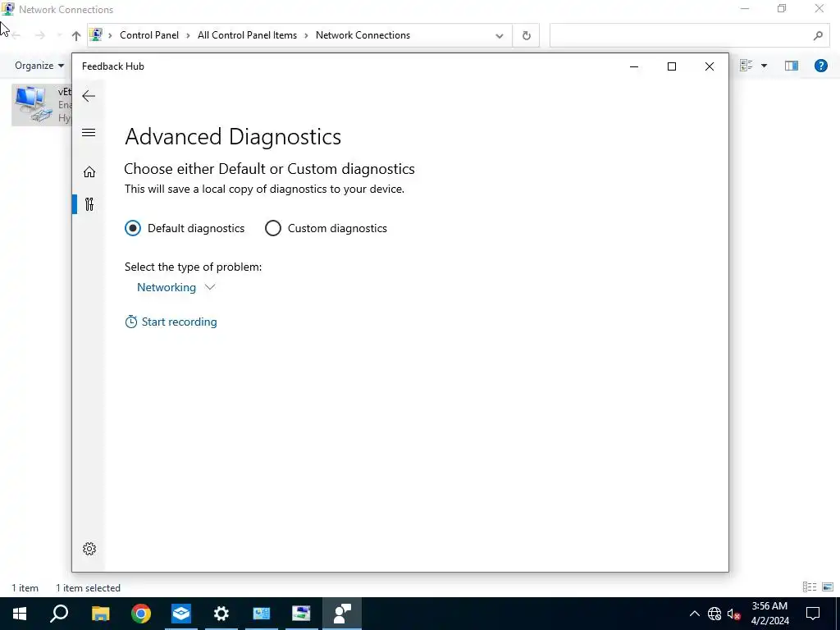
Task: Open the Network Connections taskbar item
Action: pos(301,614)
